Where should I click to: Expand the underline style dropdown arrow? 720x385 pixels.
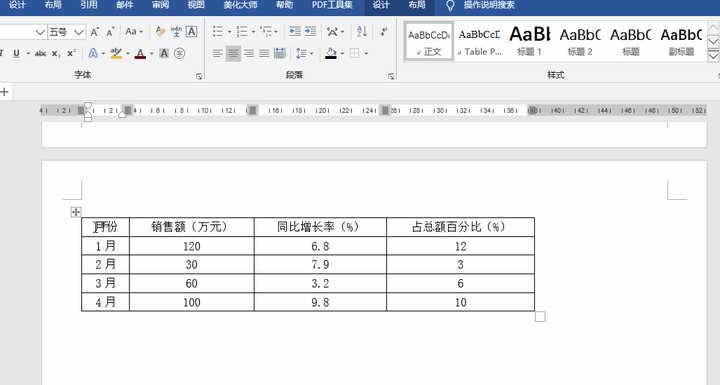pyautogui.click(x=28, y=54)
